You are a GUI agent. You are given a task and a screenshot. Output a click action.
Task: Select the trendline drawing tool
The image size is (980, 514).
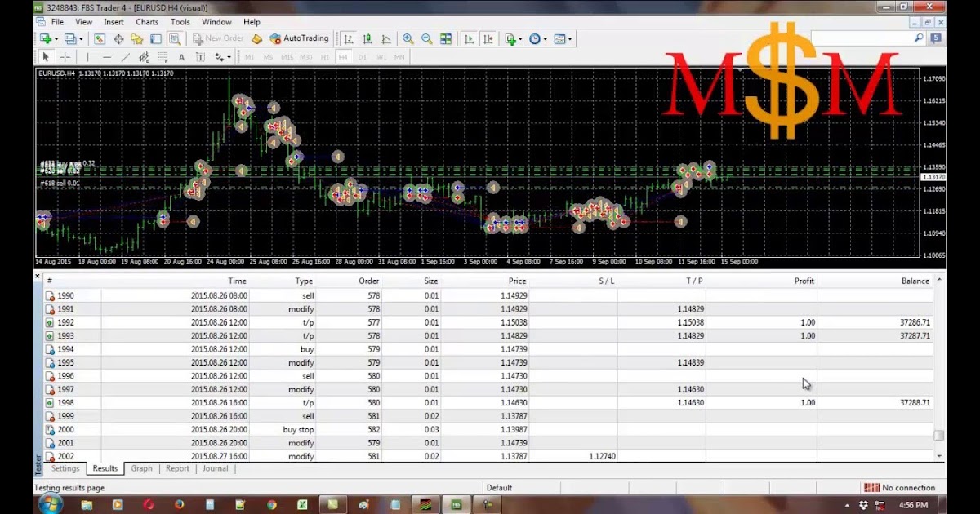point(125,57)
